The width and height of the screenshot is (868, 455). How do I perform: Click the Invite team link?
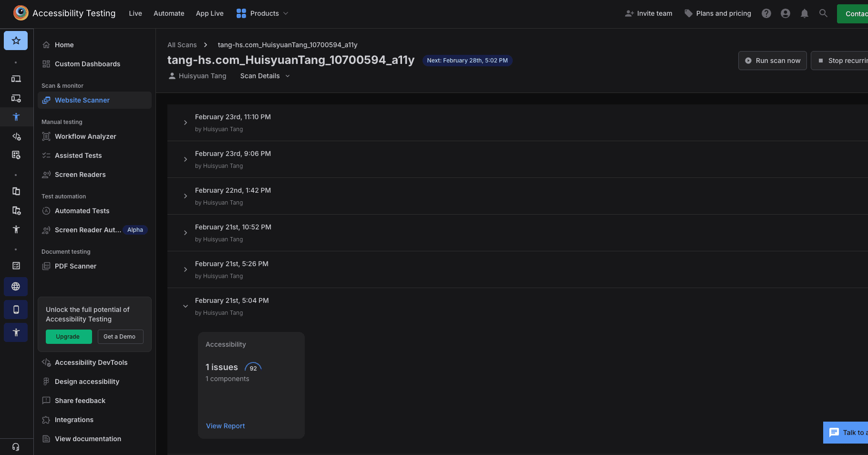coord(649,13)
